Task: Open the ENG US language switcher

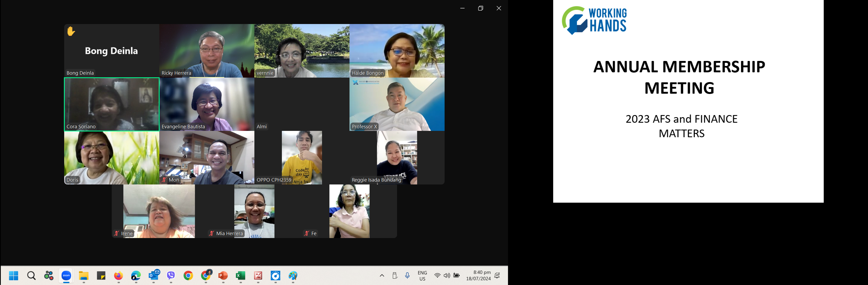Action: click(x=422, y=275)
